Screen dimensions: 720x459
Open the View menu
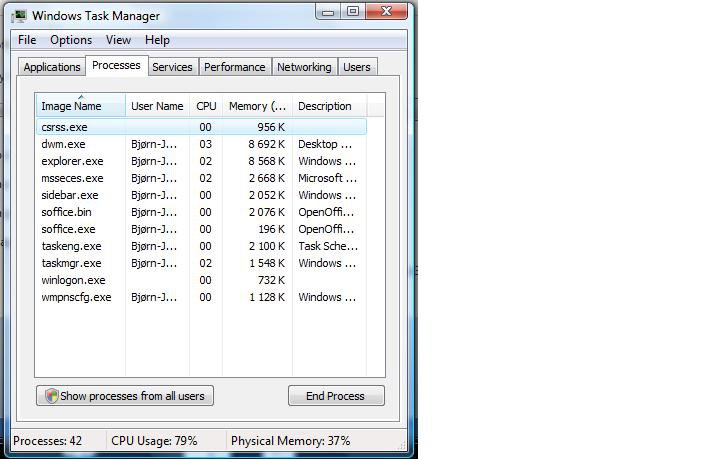click(x=118, y=40)
